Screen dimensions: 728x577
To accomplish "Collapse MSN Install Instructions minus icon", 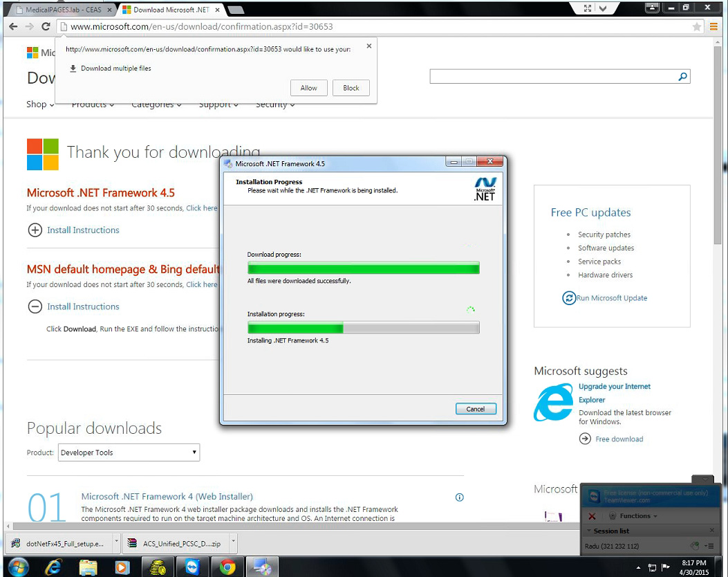I will (x=35, y=306).
